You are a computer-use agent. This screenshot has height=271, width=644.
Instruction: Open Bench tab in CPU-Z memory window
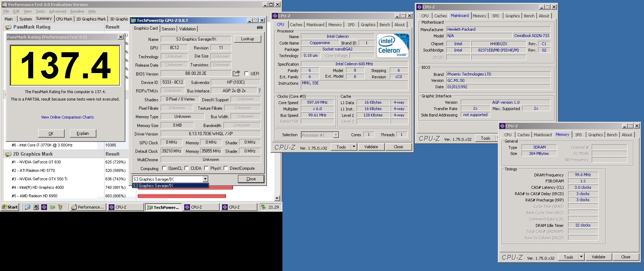point(612,135)
